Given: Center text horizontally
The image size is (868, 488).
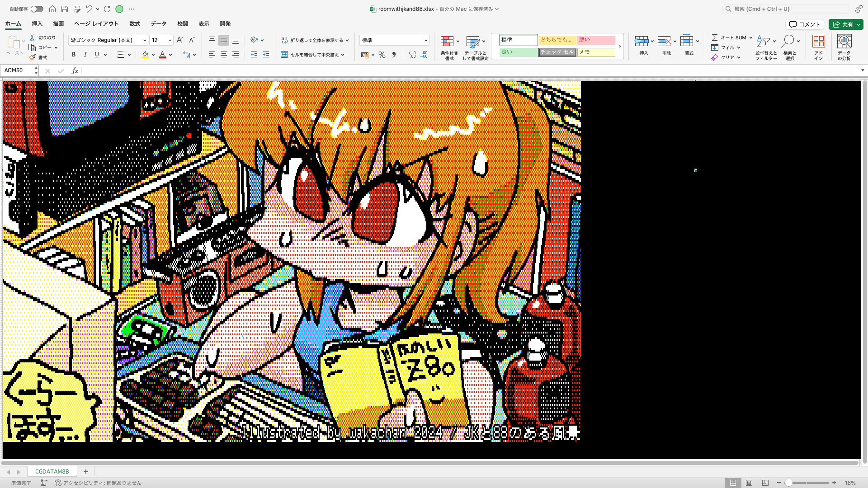Looking at the screenshot, I should coord(224,55).
